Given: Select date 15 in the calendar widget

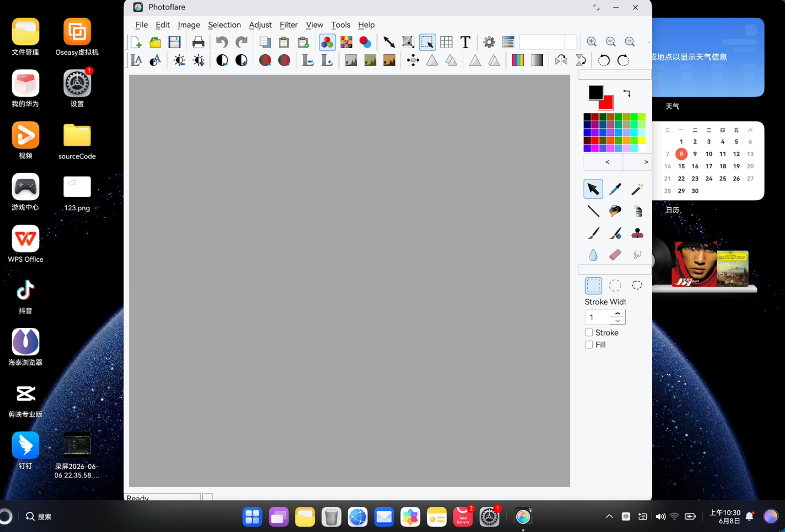Looking at the screenshot, I should pyautogui.click(x=681, y=166).
